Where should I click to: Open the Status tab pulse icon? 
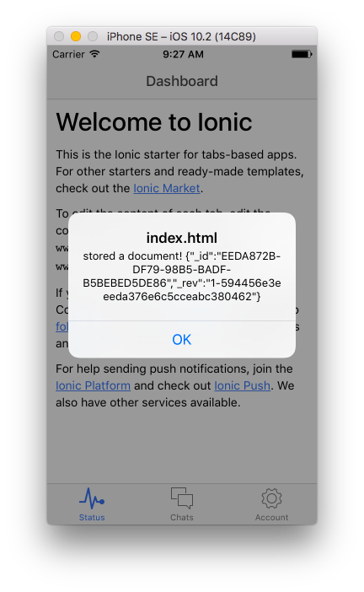point(92,498)
